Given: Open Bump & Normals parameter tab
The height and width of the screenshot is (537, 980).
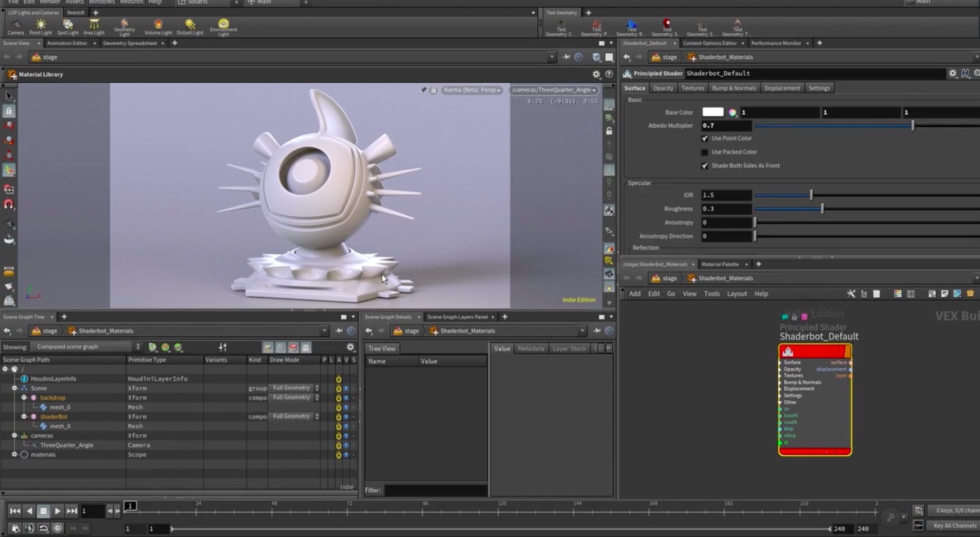Looking at the screenshot, I should [x=734, y=88].
